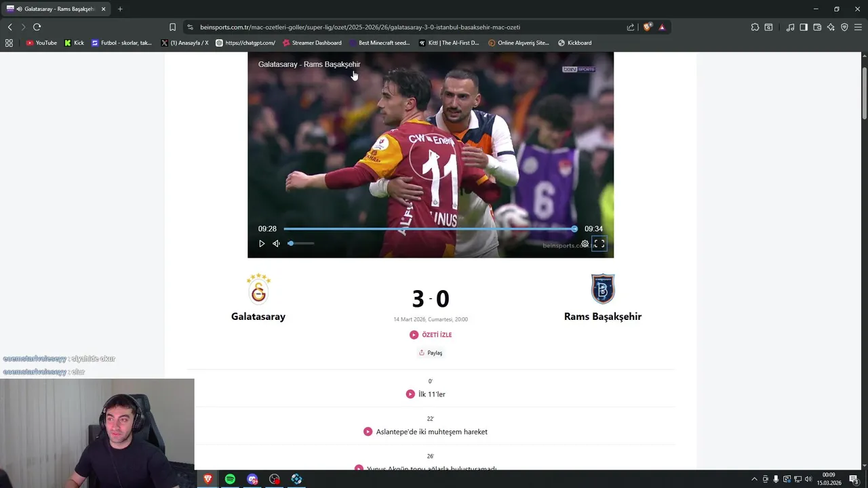Open the share page icon in address bar
Viewport: 868px width, 488px height.
(x=631, y=27)
